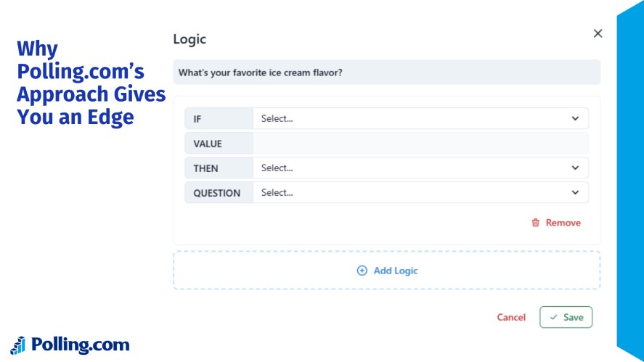This screenshot has height=362, width=644.
Task: Click the trash icon beside Remove
Action: click(x=535, y=223)
